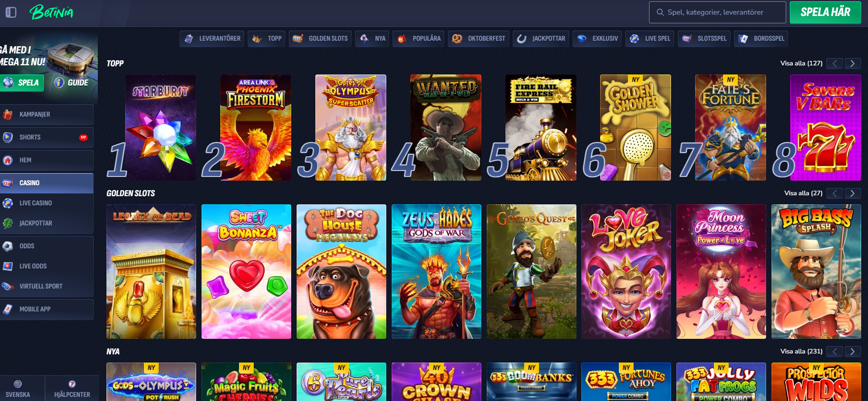
Task: Show previous Golden Slots games
Action: [835, 193]
